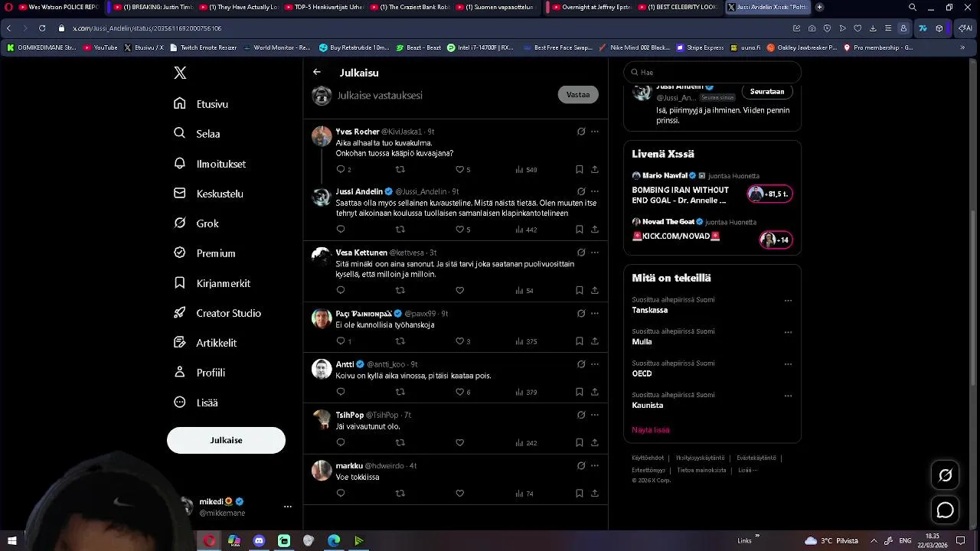The height and width of the screenshot is (551, 980).
Task: Join BOMBING IRAN live space
Action: [x=769, y=194]
